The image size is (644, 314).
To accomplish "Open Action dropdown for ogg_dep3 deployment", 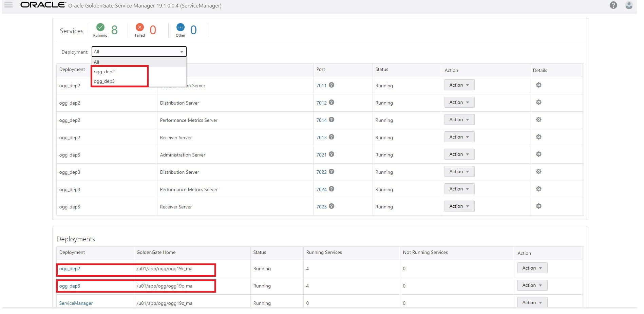I will [x=532, y=285].
